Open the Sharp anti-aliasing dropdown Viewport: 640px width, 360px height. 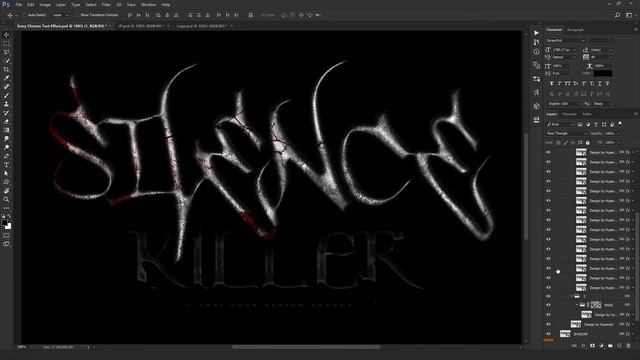[602, 104]
